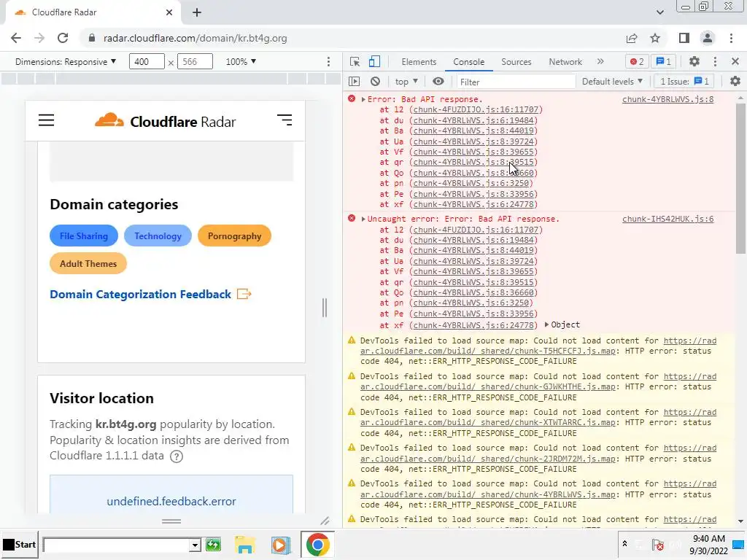The image size is (747, 560).
Task: Reload the page
Action: pyautogui.click(x=63, y=38)
